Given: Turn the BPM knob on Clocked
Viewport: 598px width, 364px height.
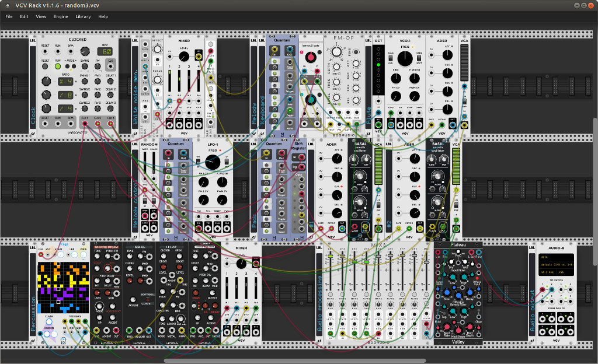Looking at the screenshot, I should point(85,51).
